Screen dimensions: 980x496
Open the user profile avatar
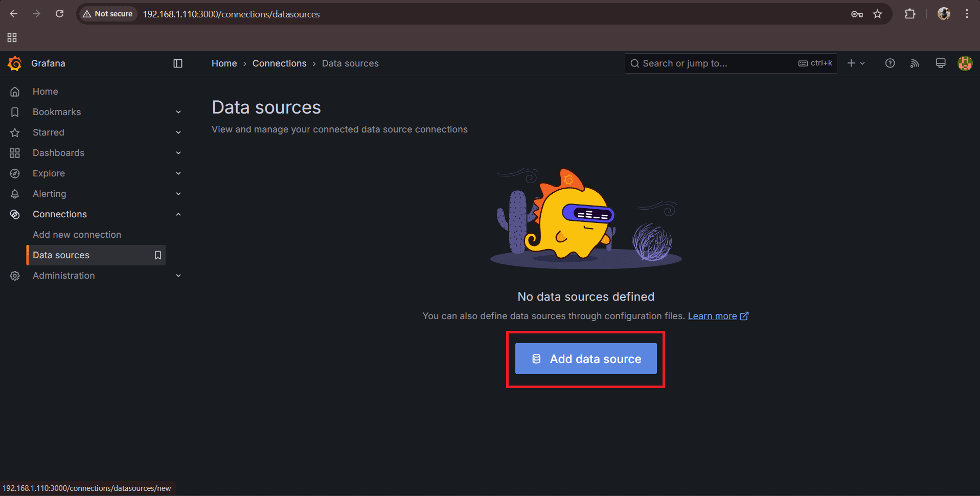pyautogui.click(x=965, y=63)
